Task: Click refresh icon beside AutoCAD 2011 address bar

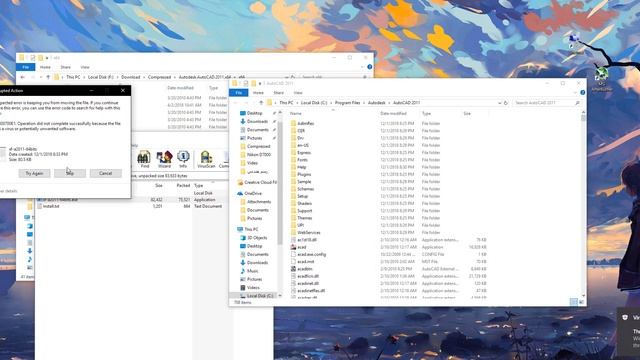Action: point(506,103)
